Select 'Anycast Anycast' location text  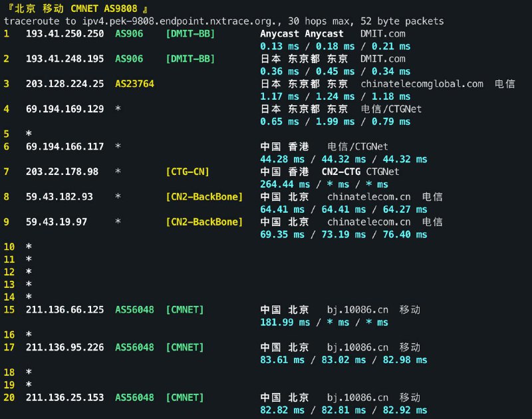[x=302, y=34]
